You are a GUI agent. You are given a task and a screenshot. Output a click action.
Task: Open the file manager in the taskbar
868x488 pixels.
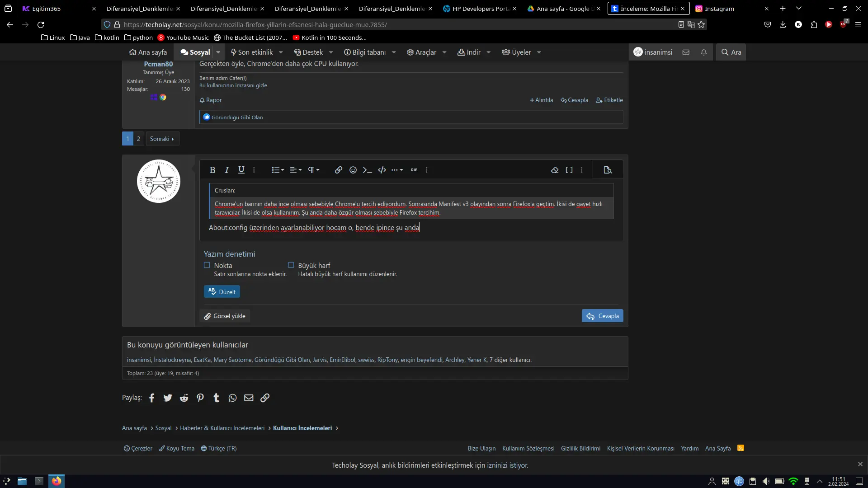[x=22, y=481]
